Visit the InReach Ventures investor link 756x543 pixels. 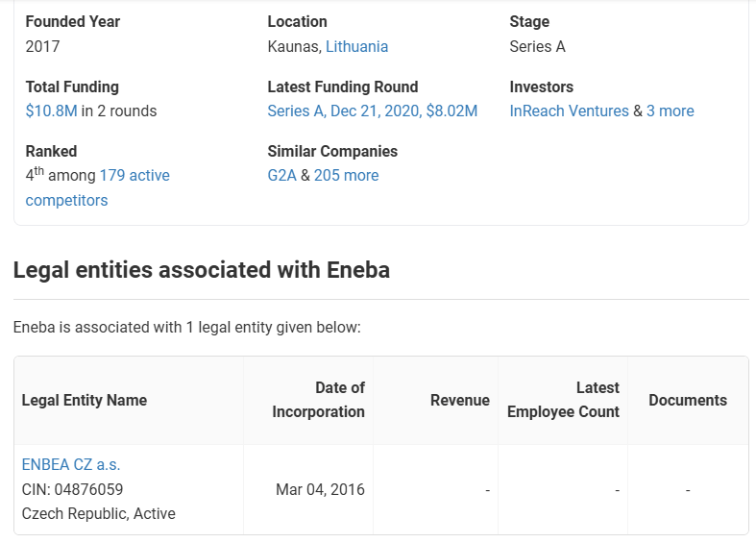pyautogui.click(x=569, y=111)
